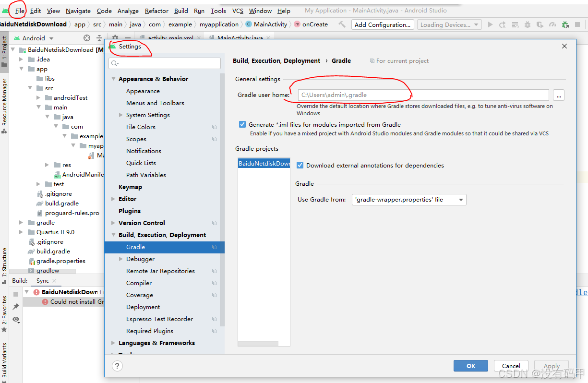The image size is (588, 383).
Task: Open the Build menu
Action: point(181,11)
